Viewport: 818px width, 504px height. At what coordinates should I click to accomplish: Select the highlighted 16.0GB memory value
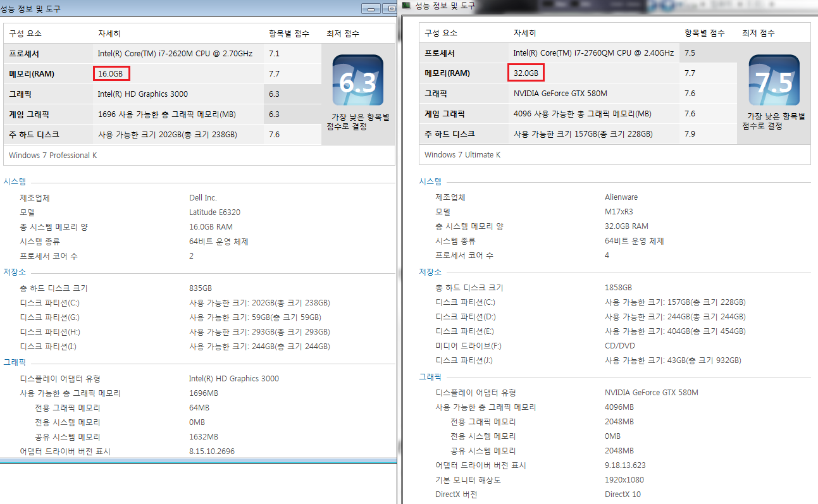pos(111,74)
